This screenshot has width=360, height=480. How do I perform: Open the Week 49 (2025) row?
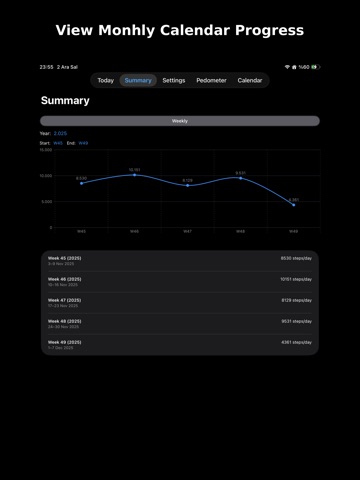click(x=180, y=345)
